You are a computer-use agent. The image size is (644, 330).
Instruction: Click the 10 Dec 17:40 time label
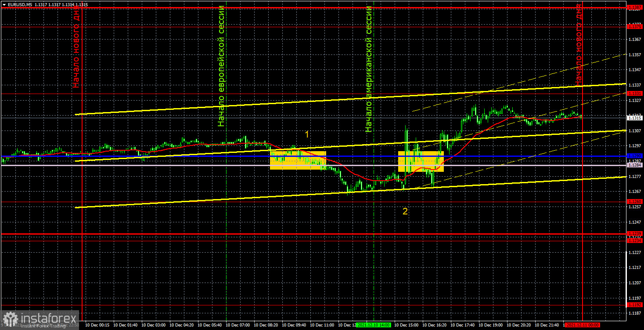pos(463,325)
